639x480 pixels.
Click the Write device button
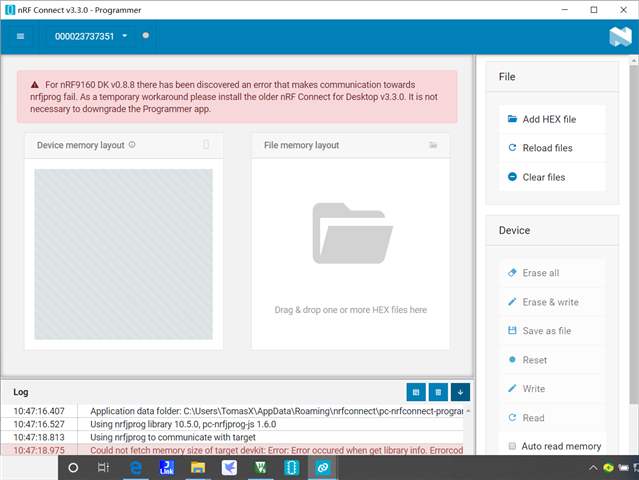552,389
